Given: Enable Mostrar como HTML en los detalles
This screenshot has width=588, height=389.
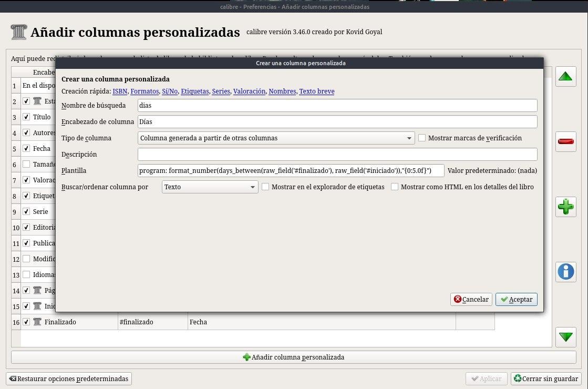Looking at the screenshot, I should tap(395, 187).
